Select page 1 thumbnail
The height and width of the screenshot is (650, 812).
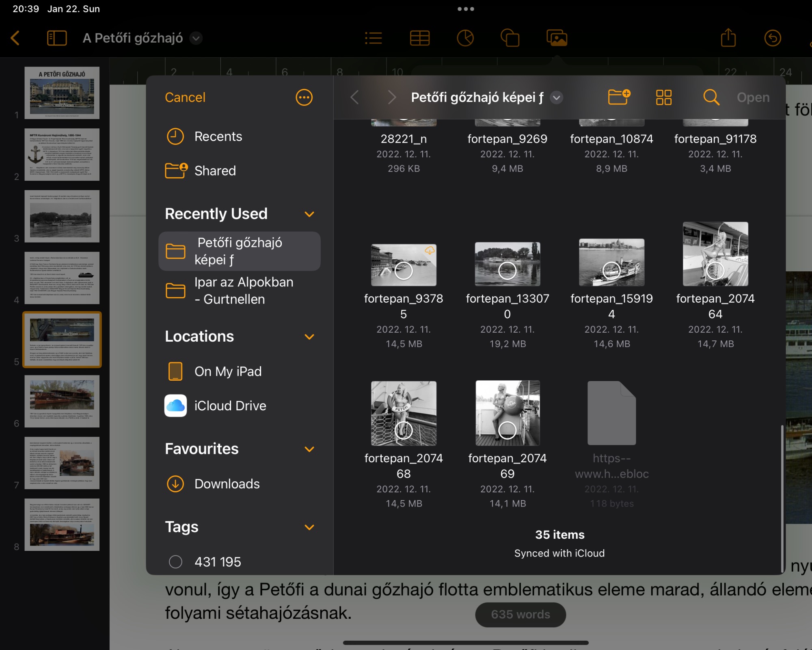point(62,93)
